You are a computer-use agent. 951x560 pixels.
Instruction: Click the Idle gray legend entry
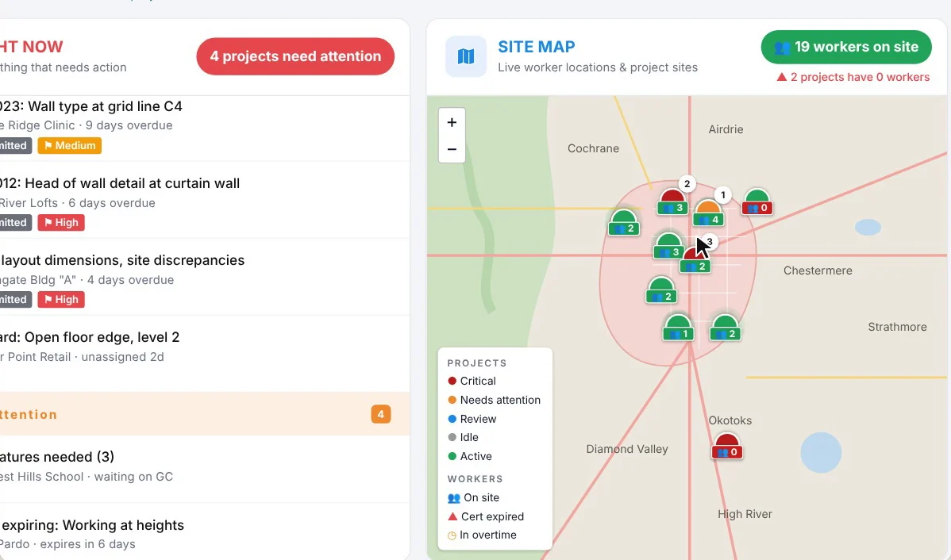tap(463, 438)
